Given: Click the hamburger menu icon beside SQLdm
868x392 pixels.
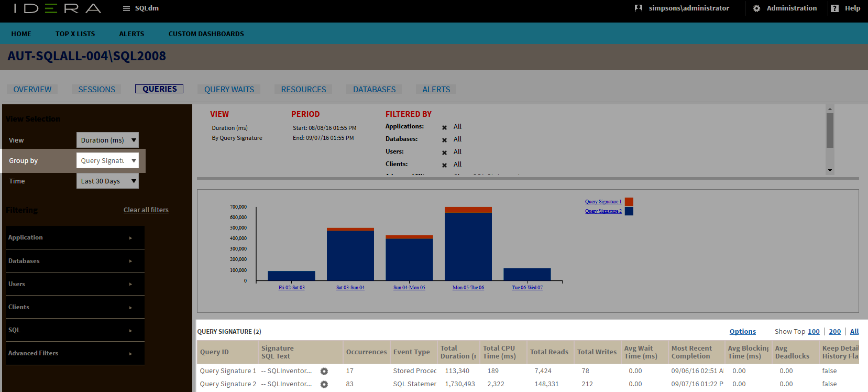Looking at the screenshot, I should coord(126,8).
